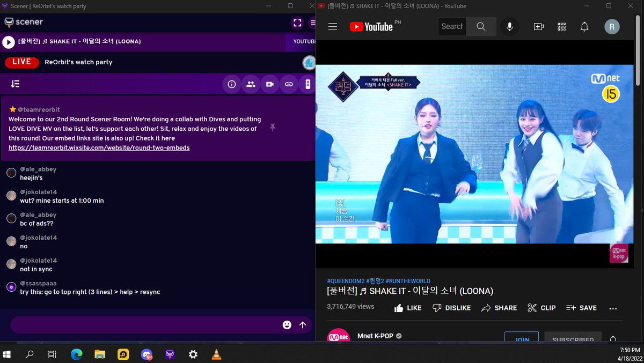The image size is (644, 363).
Task: Click the pin icon on the welcome message
Action: pyautogui.click(x=273, y=128)
